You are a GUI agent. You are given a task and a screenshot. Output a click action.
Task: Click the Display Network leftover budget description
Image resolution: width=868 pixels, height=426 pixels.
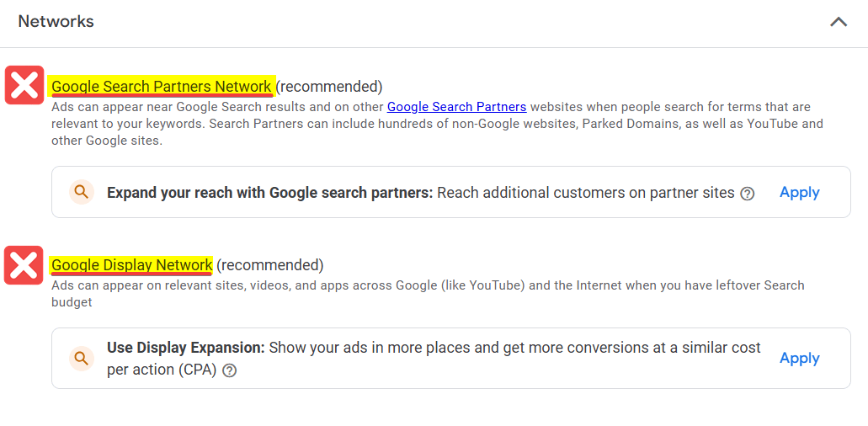coord(428,294)
